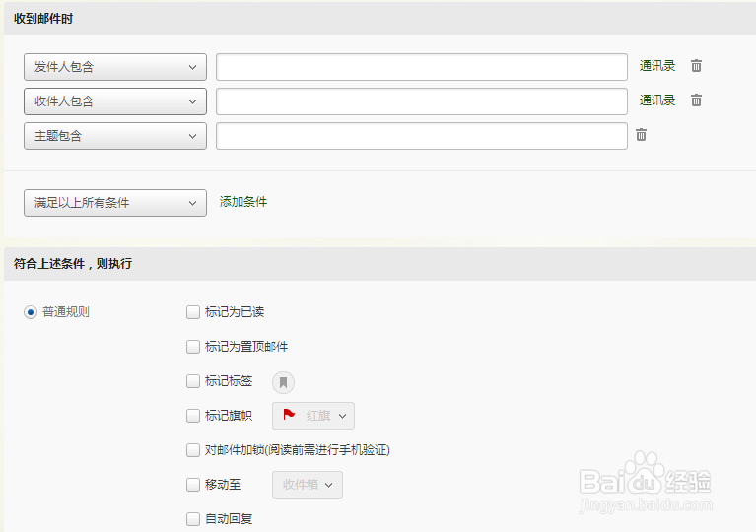Screen dimensions: 756x532
Task: Expand the 红旗 flag color dropdown
Action: pos(313,416)
